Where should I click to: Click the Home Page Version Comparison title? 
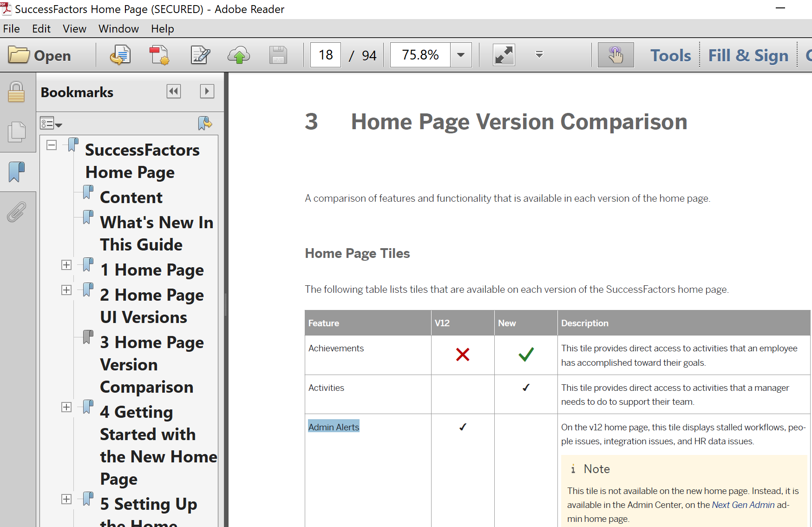tap(519, 122)
